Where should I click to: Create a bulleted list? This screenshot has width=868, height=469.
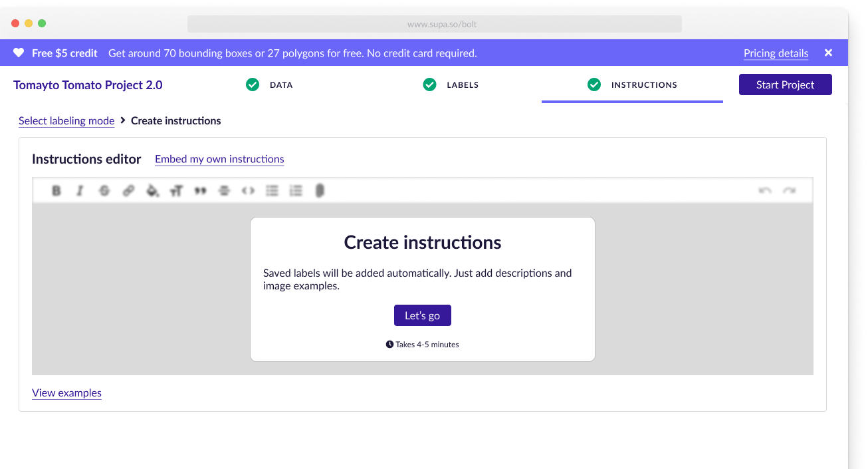[272, 191]
